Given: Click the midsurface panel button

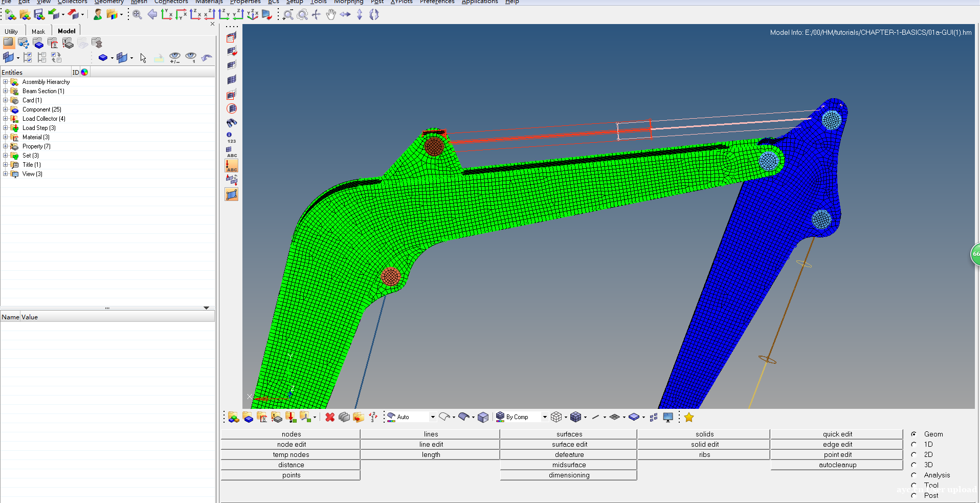Looking at the screenshot, I should click(569, 465).
